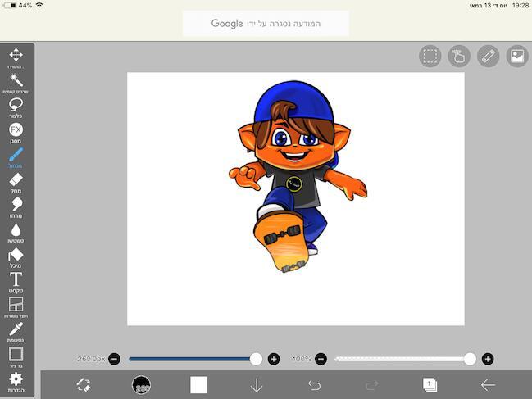Tap the character drawing on canvas
Viewport: 532px width, 399px height.
tap(298, 176)
